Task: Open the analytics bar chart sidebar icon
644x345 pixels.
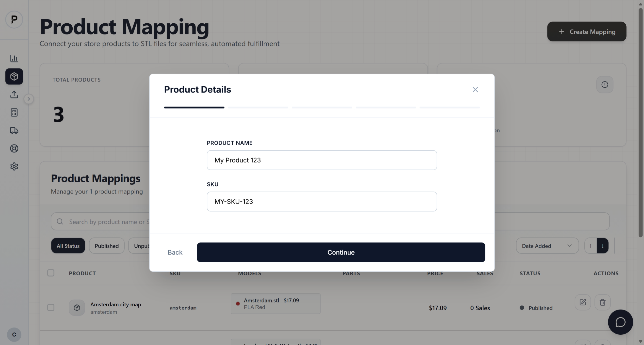Action: point(14,58)
